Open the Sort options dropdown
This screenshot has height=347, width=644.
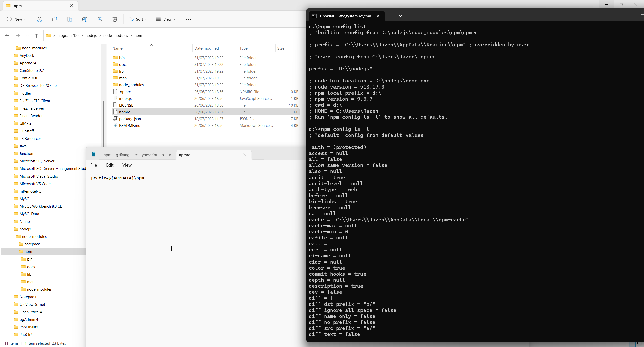click(138, 19)
